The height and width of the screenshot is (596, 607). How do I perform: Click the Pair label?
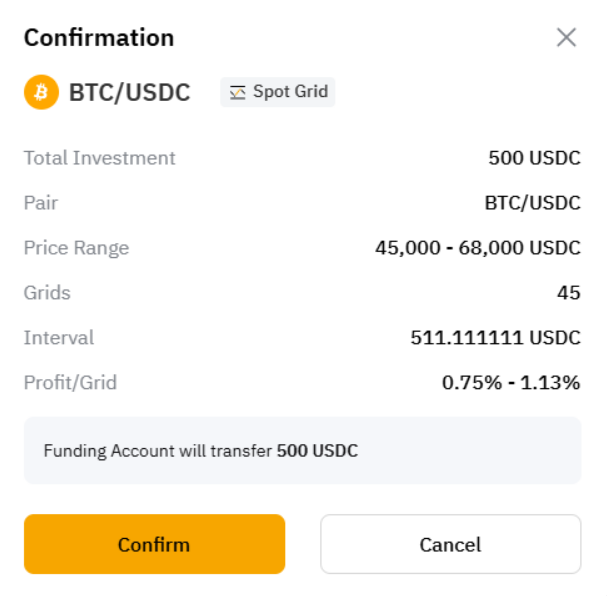coord(41,203)
